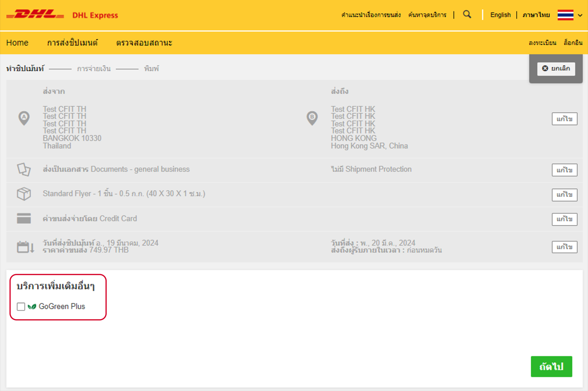Edit the sender and receiver addresses
This screenshot has height=391, width=588.
(x=564, y=119)
